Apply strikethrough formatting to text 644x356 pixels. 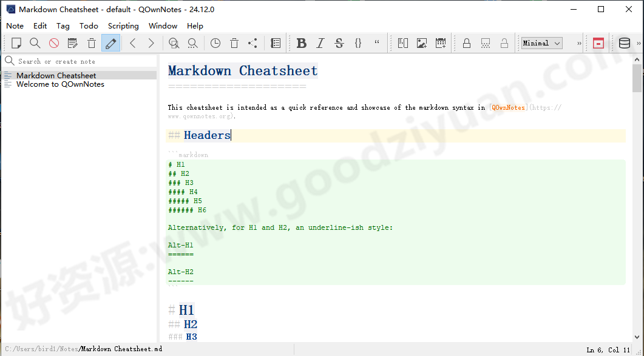(x=339, y=43)
